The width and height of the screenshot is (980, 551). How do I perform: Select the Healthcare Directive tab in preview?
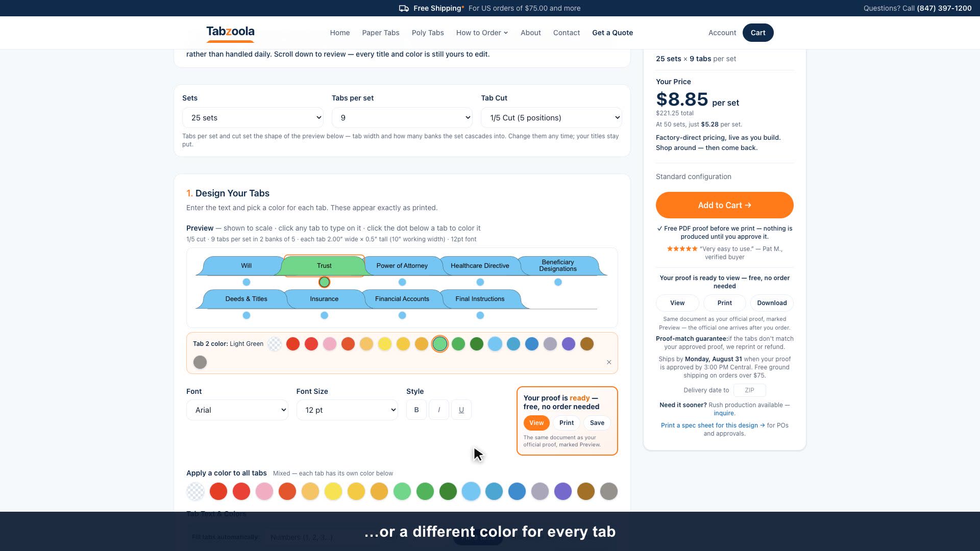click(x=480, y=266)
